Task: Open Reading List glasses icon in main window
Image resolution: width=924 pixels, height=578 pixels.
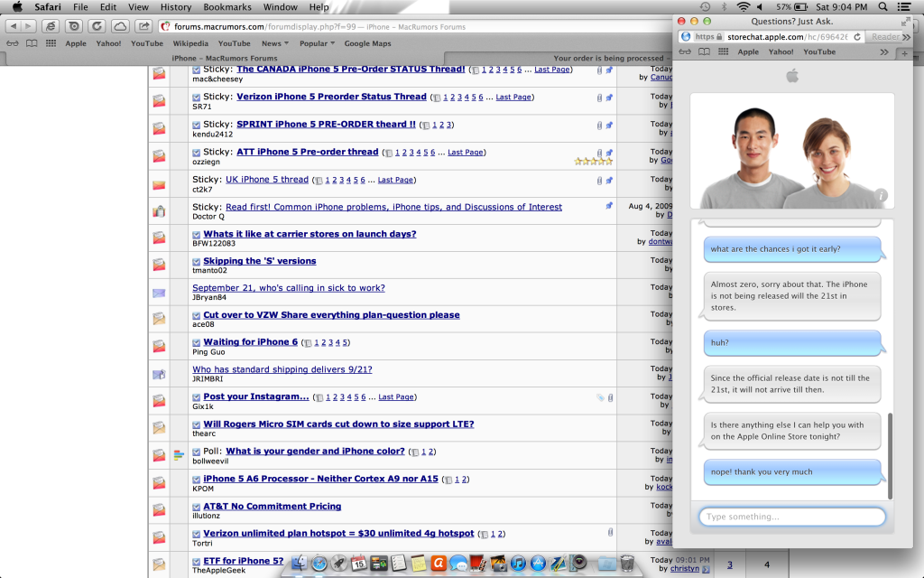Action: tap(13, 43)
